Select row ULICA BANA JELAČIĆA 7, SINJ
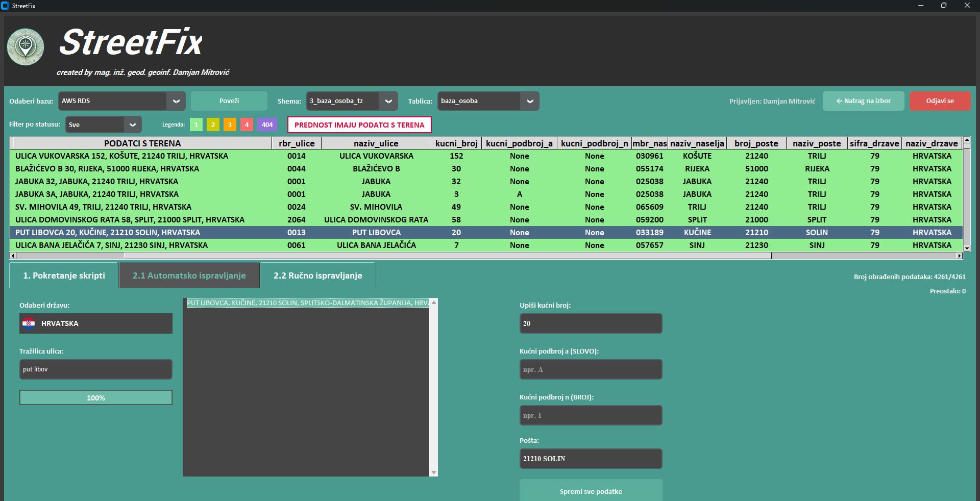 (x=486, y=245)
